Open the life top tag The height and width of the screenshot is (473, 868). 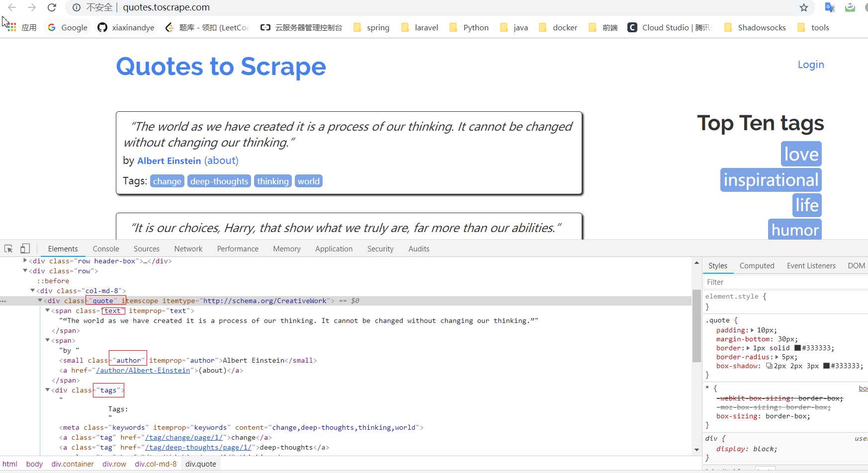click(x=807, y=205)
